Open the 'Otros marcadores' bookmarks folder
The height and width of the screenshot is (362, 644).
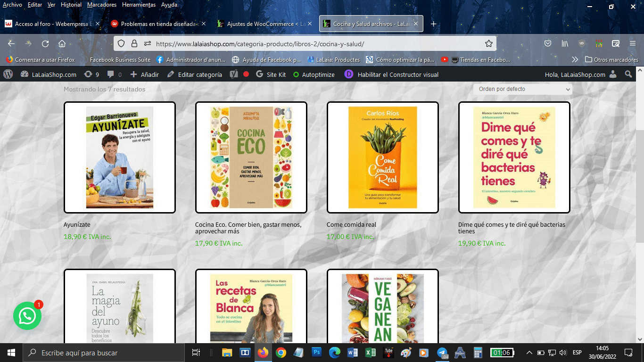click(611, 59)
